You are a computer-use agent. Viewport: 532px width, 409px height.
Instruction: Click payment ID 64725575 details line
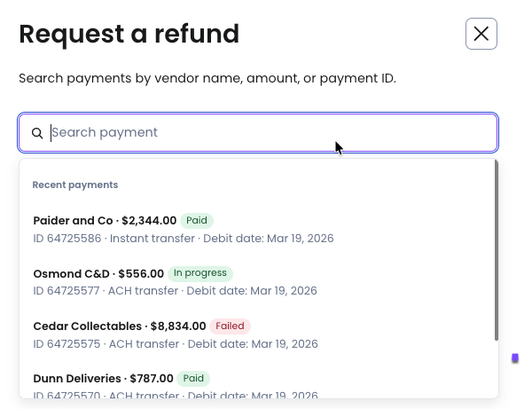(x=175, y=343)
